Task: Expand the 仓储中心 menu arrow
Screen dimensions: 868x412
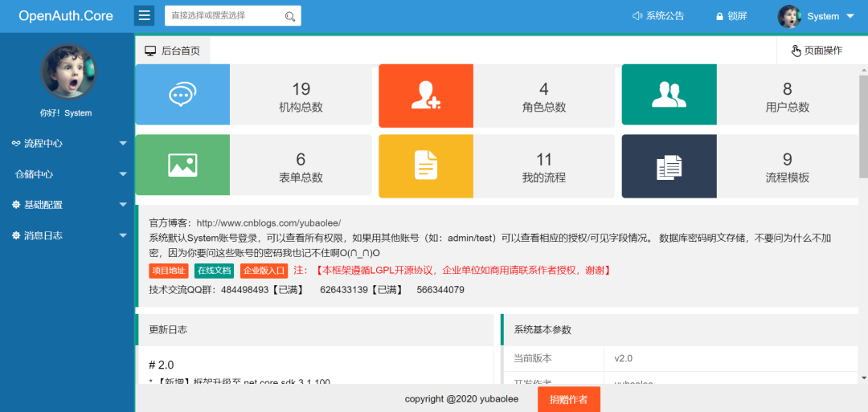Action: (123, 174)
